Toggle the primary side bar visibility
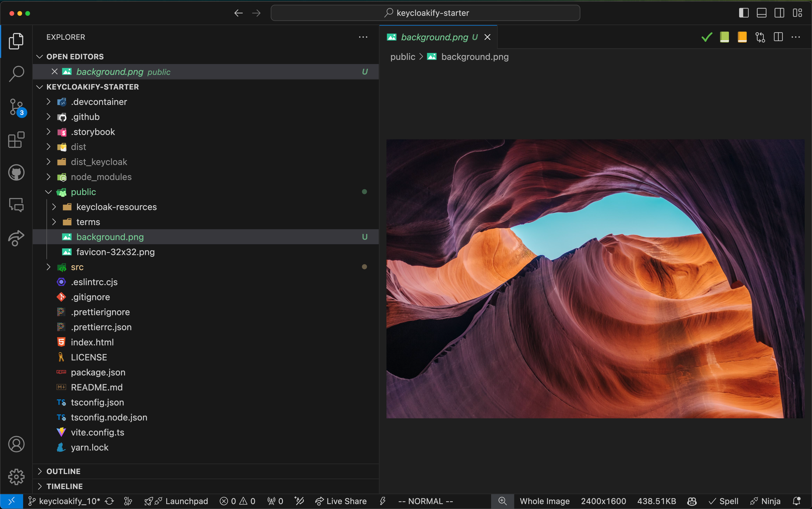Image resolution: width=812 pixels, height=509 pixels. coord(744,13)
